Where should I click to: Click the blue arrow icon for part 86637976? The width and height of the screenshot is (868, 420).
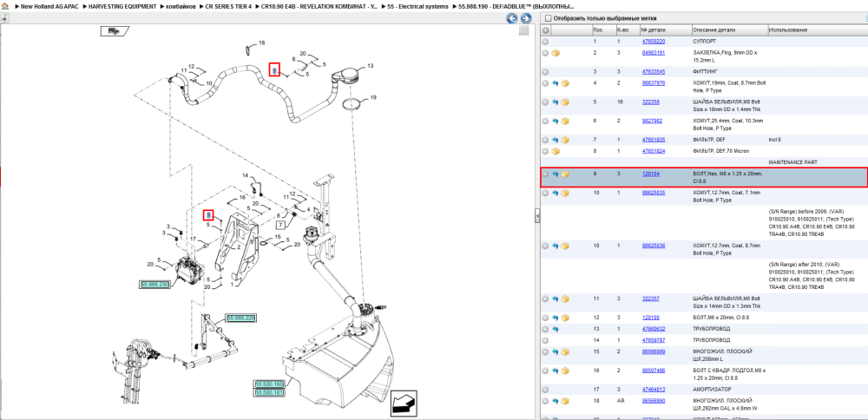point(556,83)
